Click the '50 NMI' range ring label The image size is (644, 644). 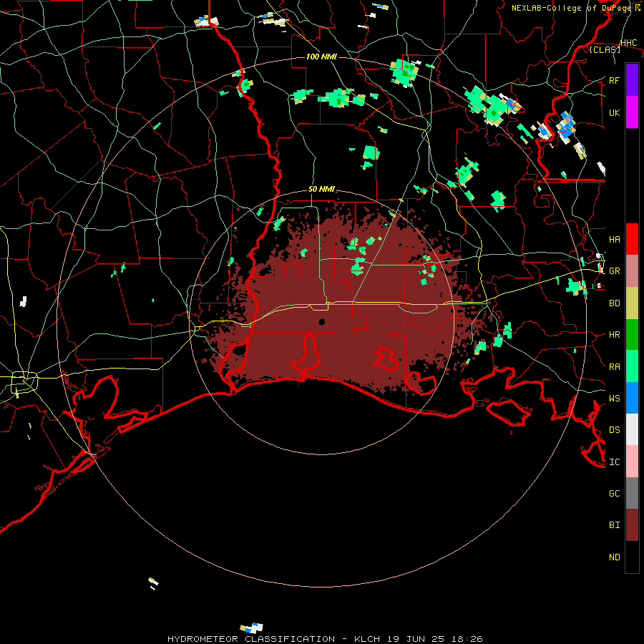[321, 189]
